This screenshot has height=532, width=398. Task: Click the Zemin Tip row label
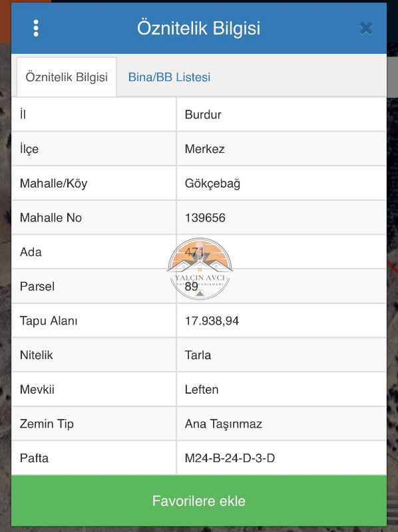click(47, 424)
